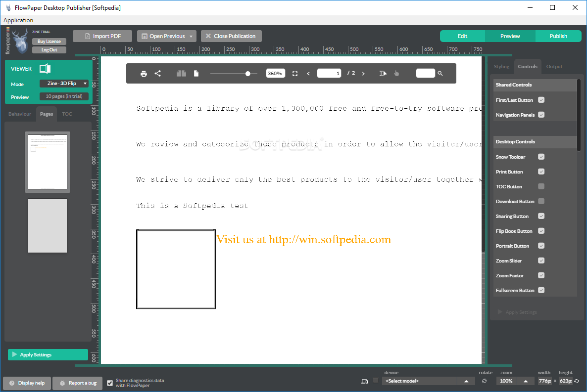The image size is (587, 392).
Task: Click the 360% zoom factor field
Action: (x=276, y=73)
